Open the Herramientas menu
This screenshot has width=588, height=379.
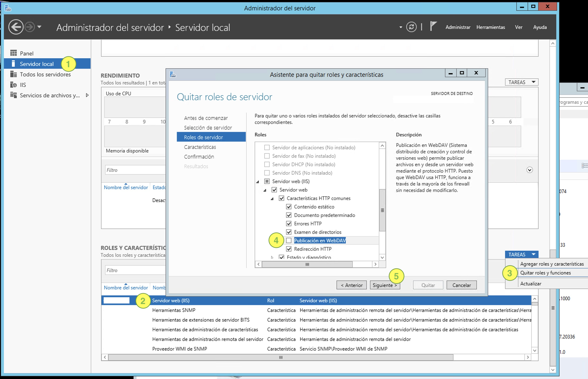[x=491, y=27]
